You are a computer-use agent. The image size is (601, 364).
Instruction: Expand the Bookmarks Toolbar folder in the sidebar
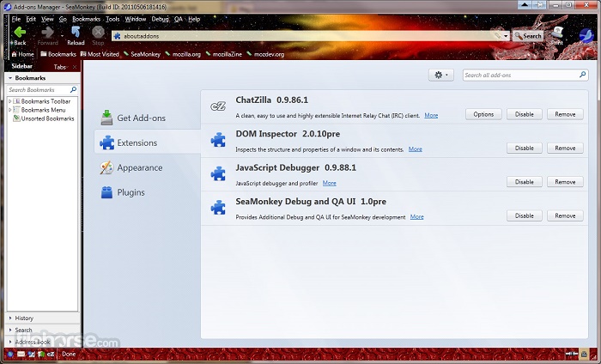(9, 101)
